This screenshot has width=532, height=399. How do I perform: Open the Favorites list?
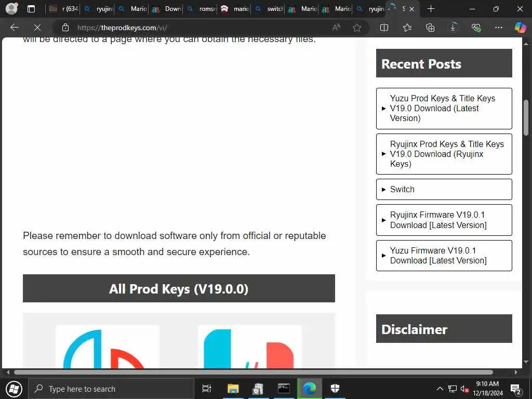pos(407,28)
